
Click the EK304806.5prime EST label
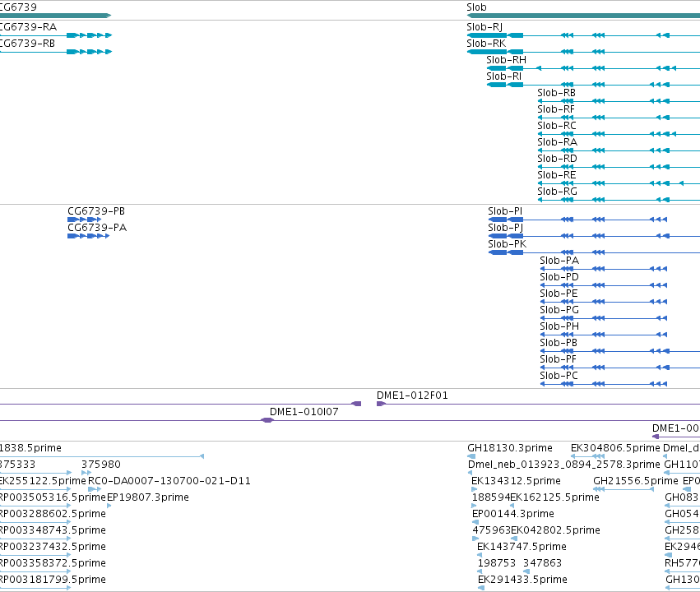615,448
